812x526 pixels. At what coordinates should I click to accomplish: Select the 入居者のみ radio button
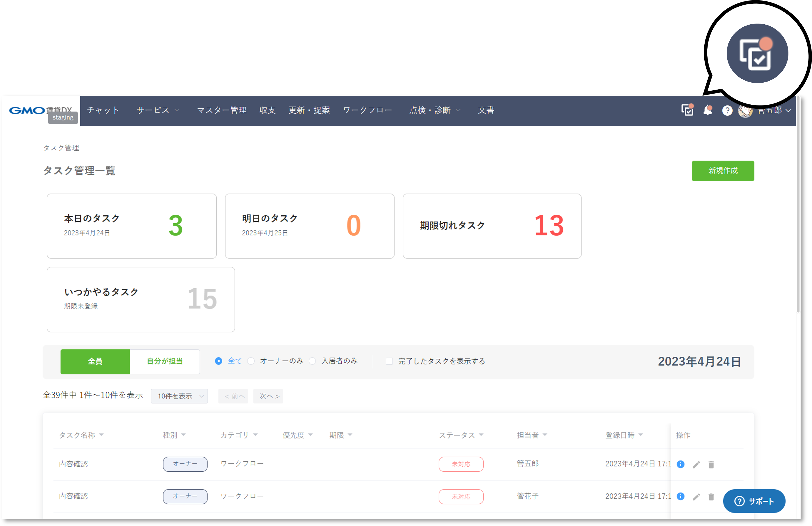[312, 361]
